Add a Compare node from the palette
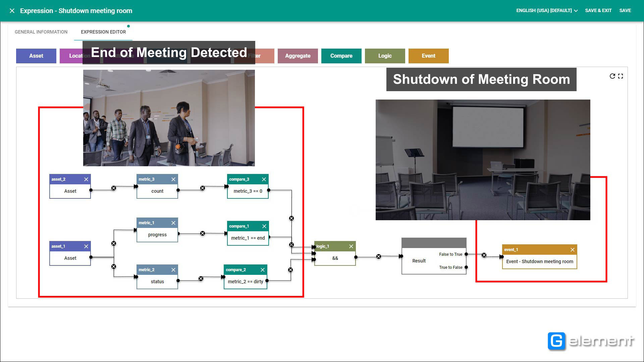Viewport: 644px width, 362px height. (341, 56)
